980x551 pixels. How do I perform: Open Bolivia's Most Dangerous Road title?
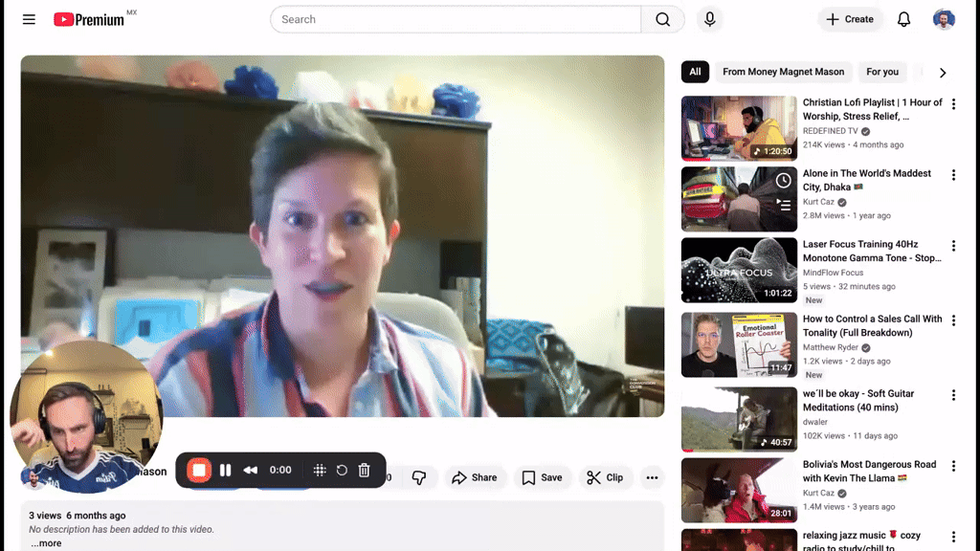[869, 471]
